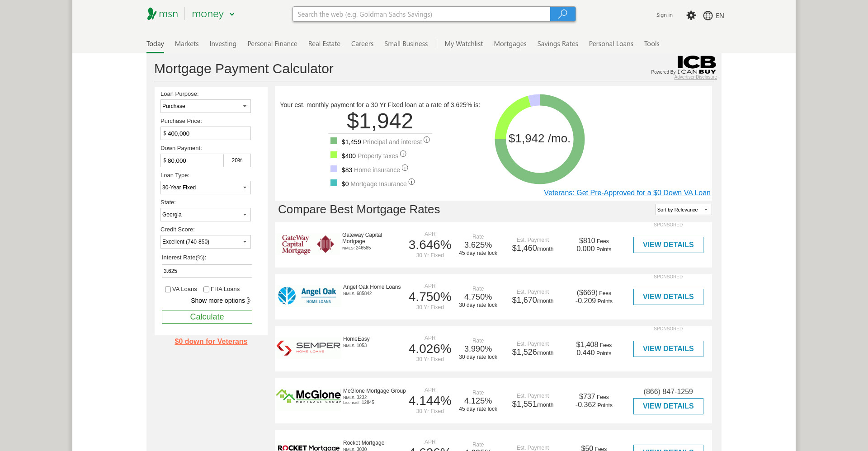The height and width of the screenshot is (451, 868).
Task: Go to Personal Finance tab
Action: coord(272,44)
